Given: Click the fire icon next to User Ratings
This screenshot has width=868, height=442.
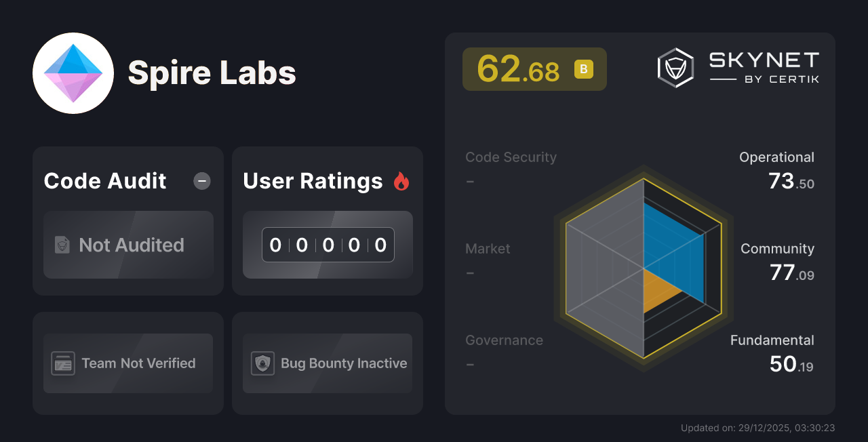Looking at the screenshot, I should pos(403,180).
